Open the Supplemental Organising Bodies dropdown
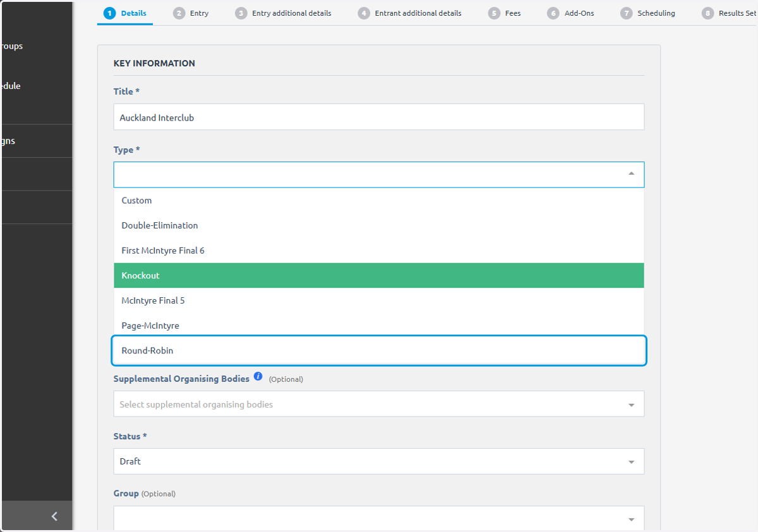The width and height of the screenshot is (758, 532). point(379,404)
